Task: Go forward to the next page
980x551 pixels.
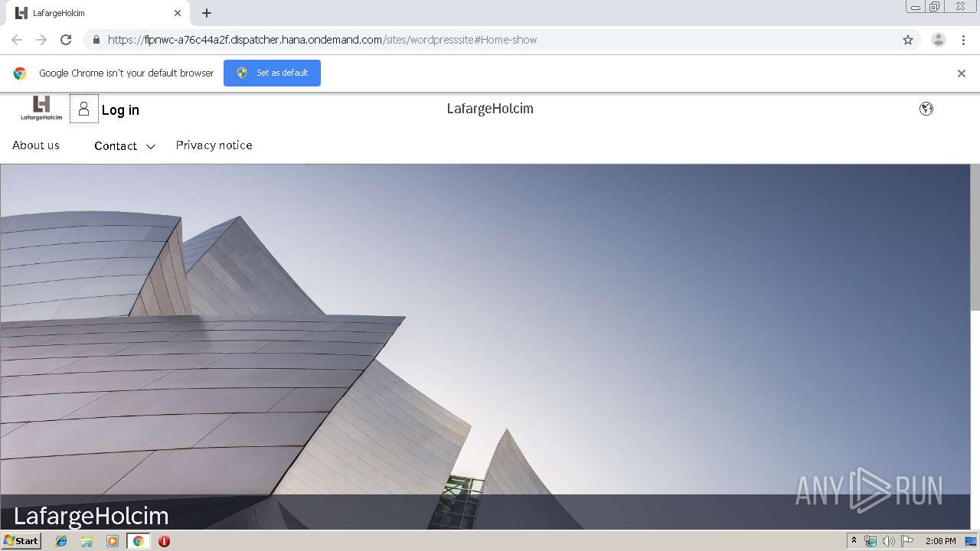Action: (41, 40)
